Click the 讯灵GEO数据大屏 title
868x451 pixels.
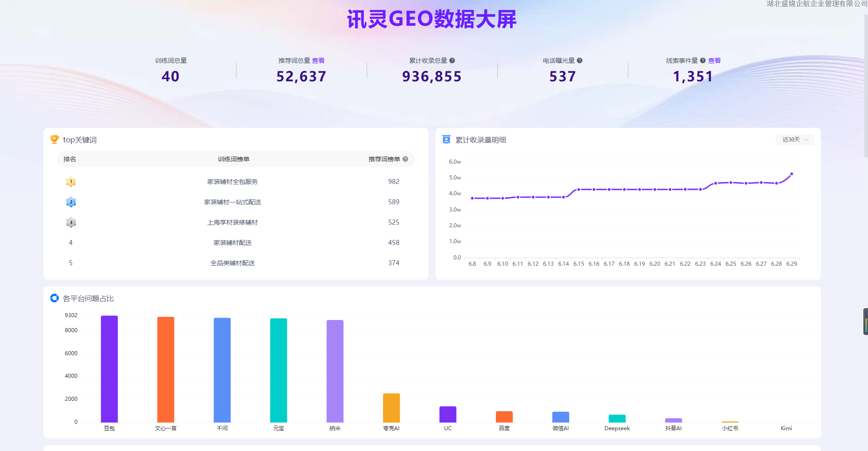[x=432, y=19]
